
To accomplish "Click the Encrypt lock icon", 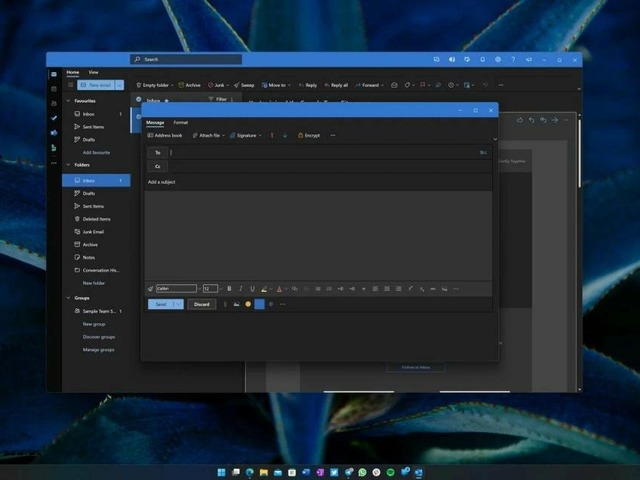I will pos(300,135).
